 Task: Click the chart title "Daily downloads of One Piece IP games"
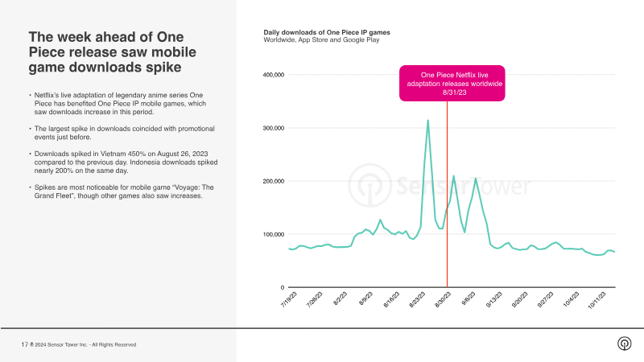click(327, 32)
